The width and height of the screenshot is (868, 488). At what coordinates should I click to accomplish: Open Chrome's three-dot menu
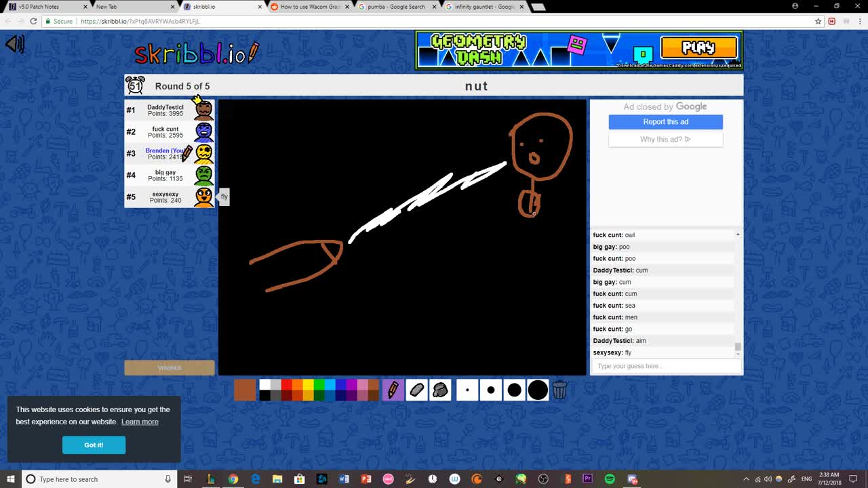click(x=859, y=21)
